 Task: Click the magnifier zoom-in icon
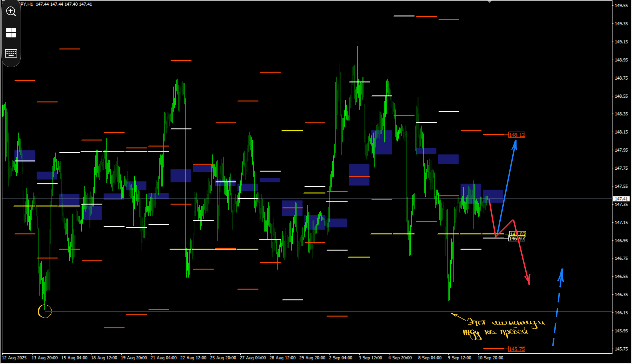(x=11, y=11)
